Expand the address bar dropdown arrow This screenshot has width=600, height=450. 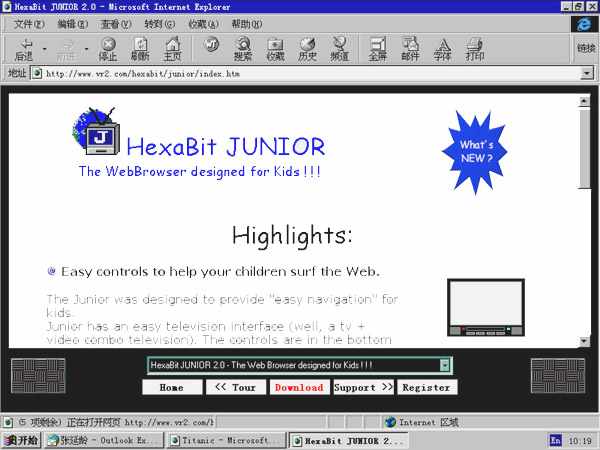coord(588,73)
